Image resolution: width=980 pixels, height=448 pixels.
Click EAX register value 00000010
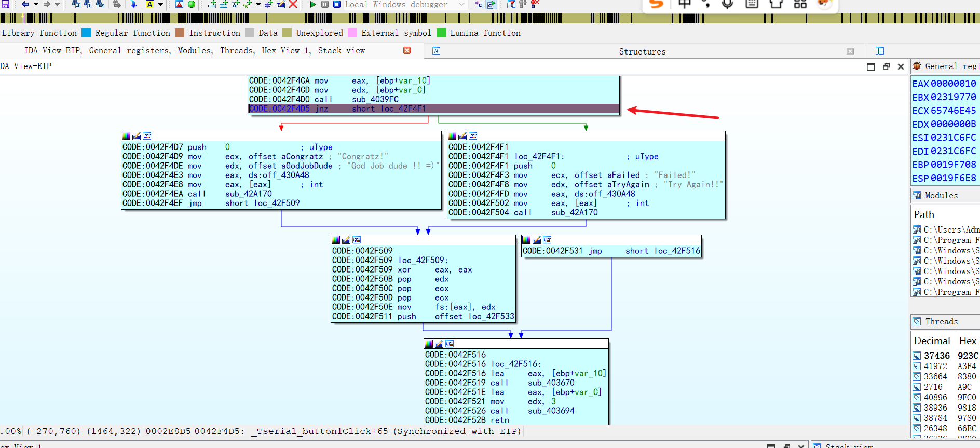pos(953,84)
